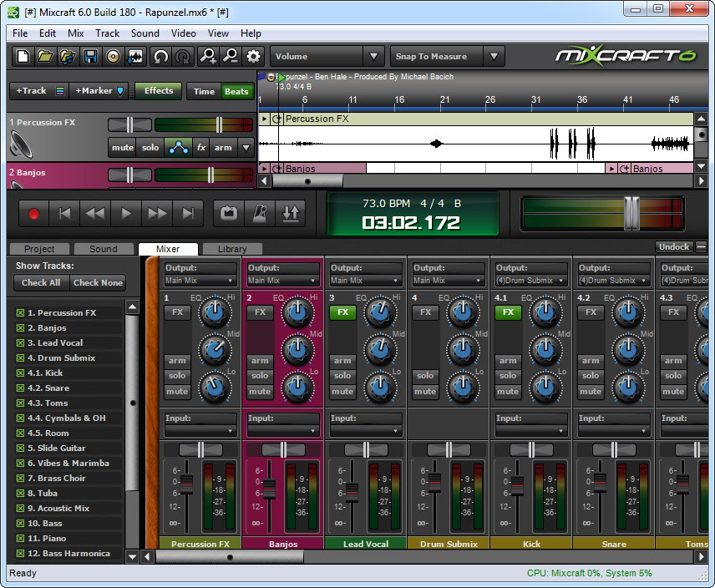
Task: Click the red Record button
Action: pos(33,213)
